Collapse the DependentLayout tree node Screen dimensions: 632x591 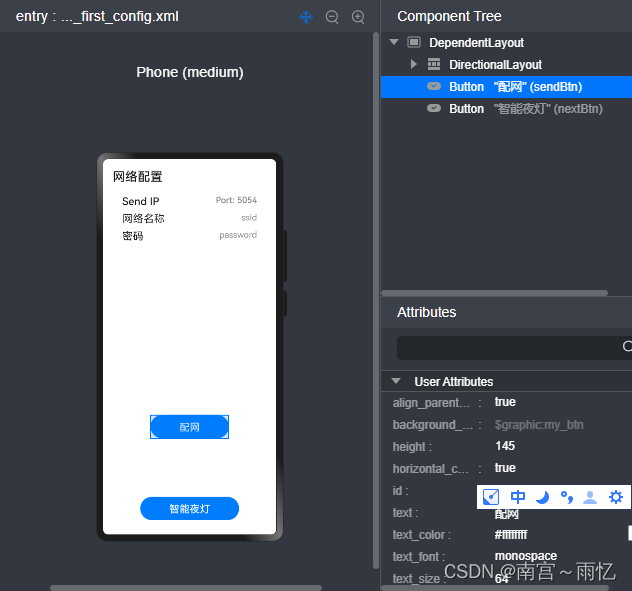394,42
